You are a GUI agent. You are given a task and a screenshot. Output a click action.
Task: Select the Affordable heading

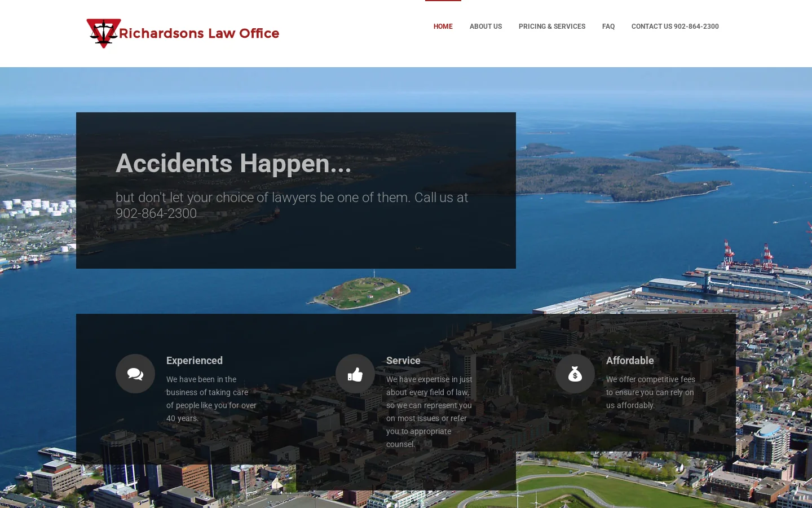point(630,361)
